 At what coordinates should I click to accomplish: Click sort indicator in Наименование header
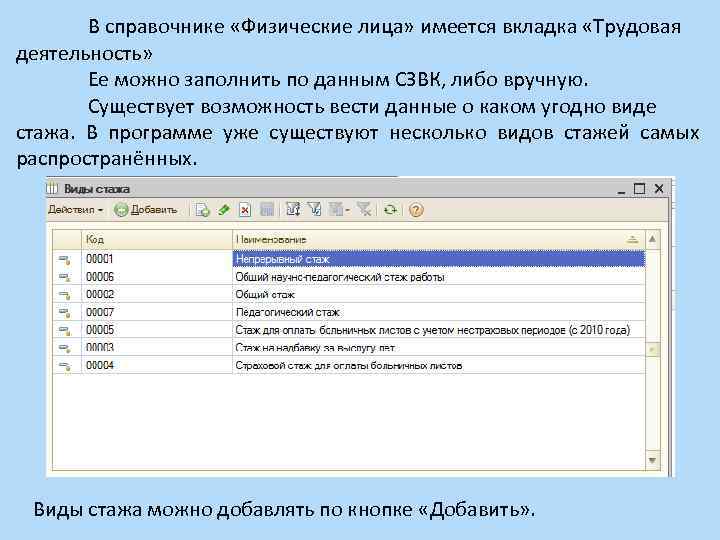click(633, 239)
